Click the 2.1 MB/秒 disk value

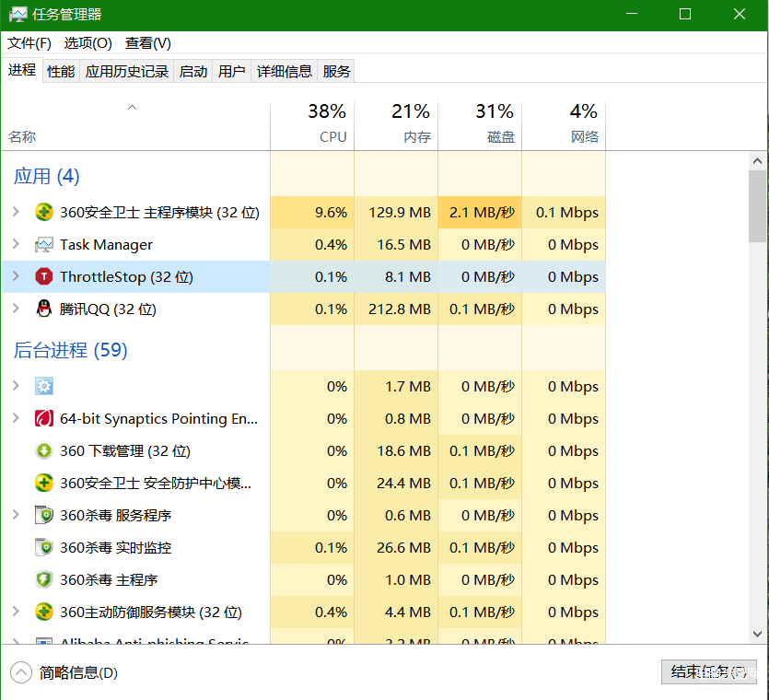(x=482, y=213)
